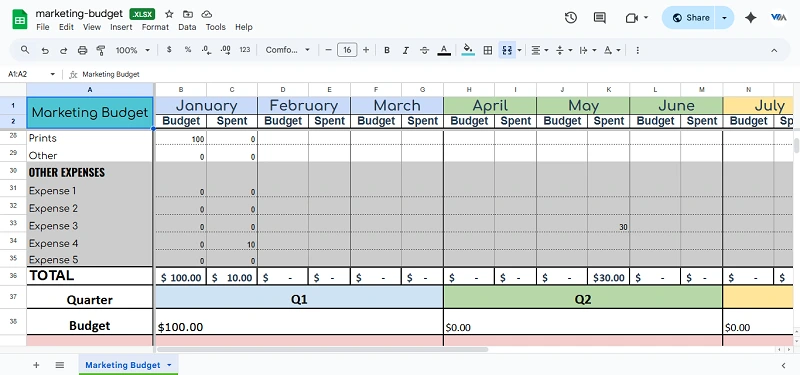Open the font family dropdown

point(288,50)
